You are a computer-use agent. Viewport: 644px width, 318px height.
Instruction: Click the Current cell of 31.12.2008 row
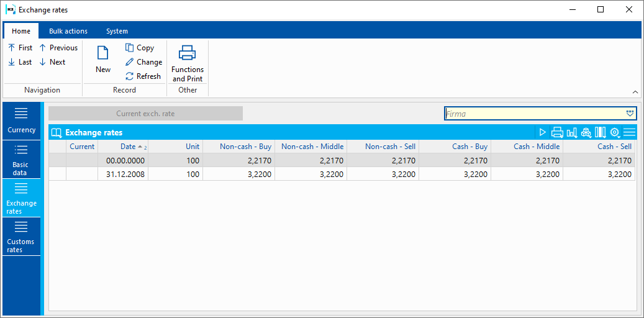82,174
